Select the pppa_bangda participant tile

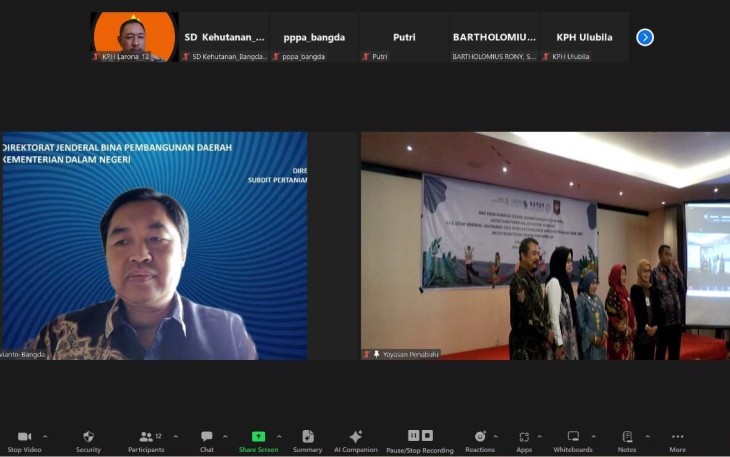click(314, 37)
